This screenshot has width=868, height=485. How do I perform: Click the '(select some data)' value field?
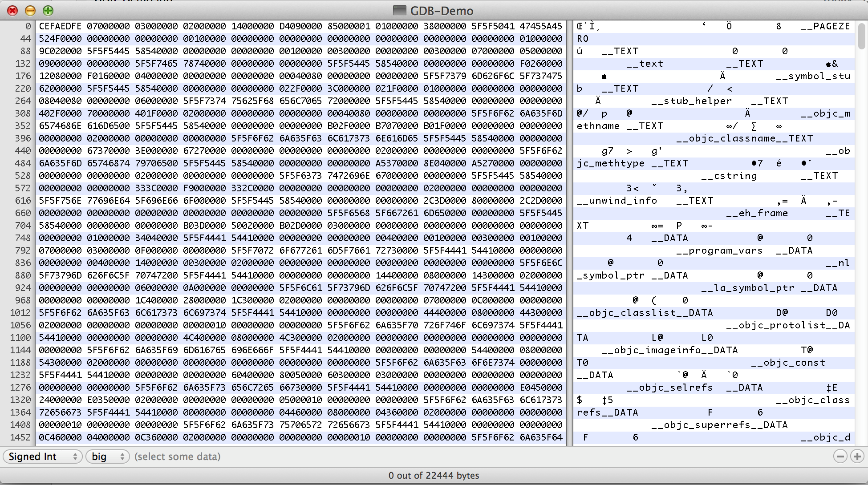tap(177, 457)
